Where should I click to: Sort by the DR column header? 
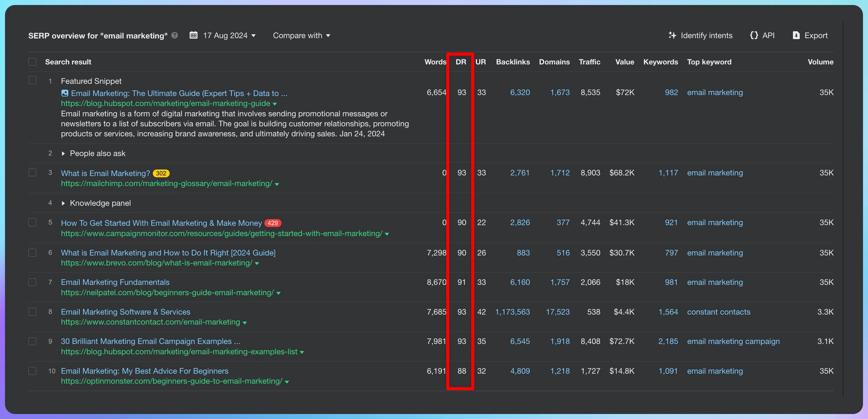click(x=461, y=62)
